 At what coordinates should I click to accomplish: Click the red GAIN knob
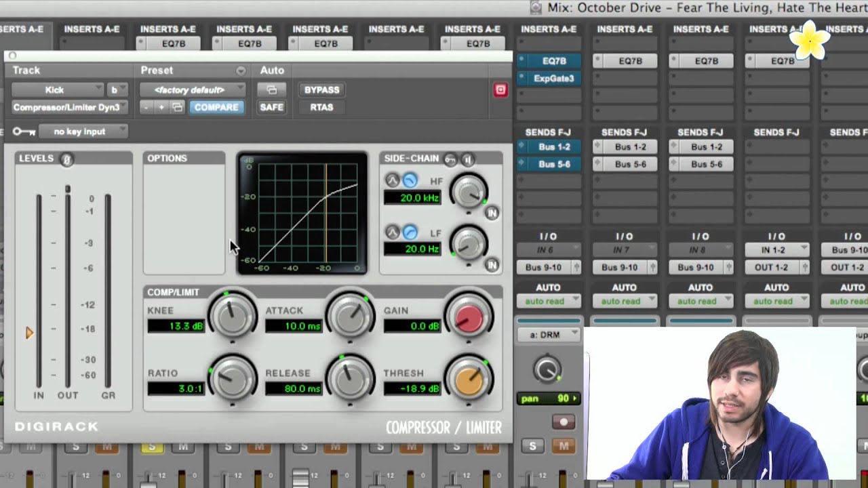[x=469, y=317]
